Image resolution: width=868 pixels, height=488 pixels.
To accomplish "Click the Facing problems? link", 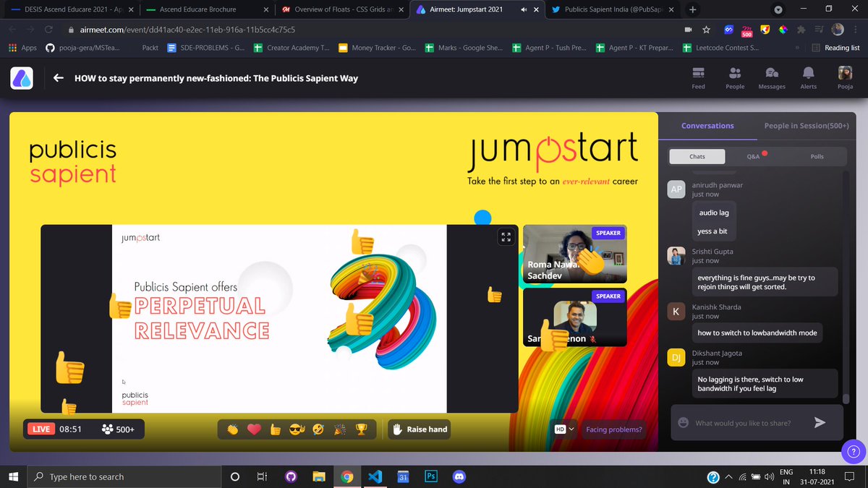I will coord(613,429).
